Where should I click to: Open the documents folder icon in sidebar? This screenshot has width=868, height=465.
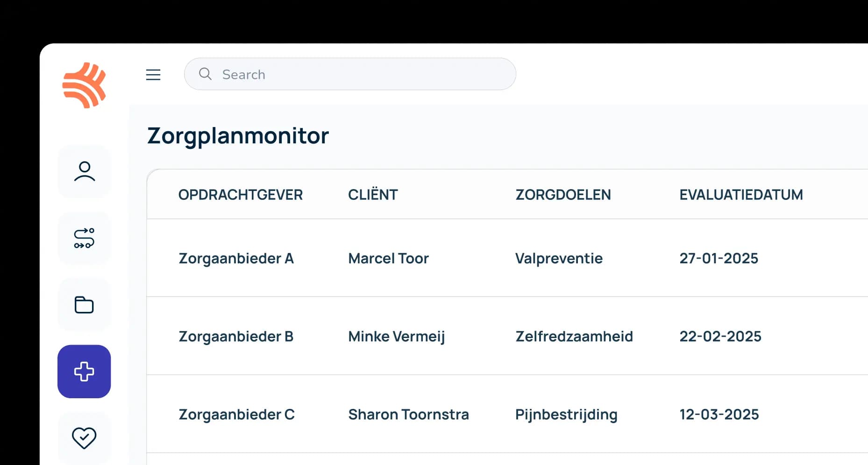(84, 304)
